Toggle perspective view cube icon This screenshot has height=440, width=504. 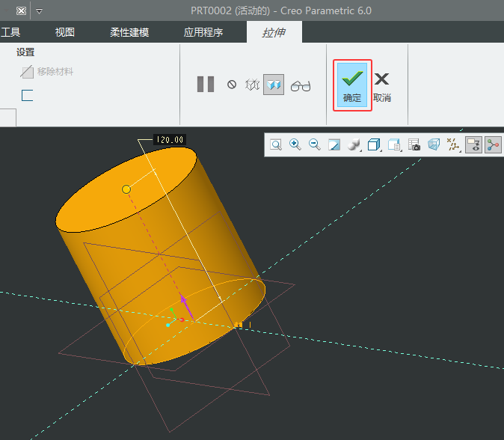coord(434,145)
